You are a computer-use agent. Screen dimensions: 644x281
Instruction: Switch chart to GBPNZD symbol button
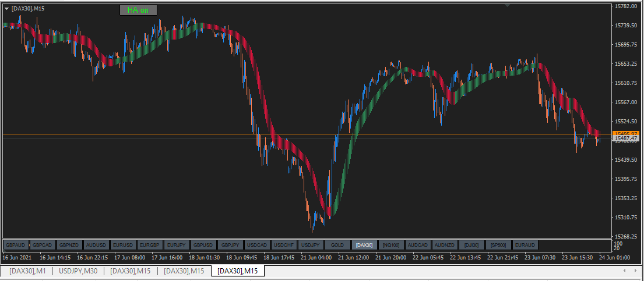pyautogui.click(x=69, y=246)
